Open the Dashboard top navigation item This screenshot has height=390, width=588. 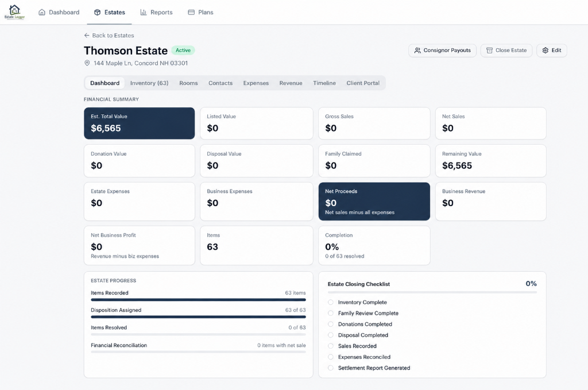(x=59, y=13)
